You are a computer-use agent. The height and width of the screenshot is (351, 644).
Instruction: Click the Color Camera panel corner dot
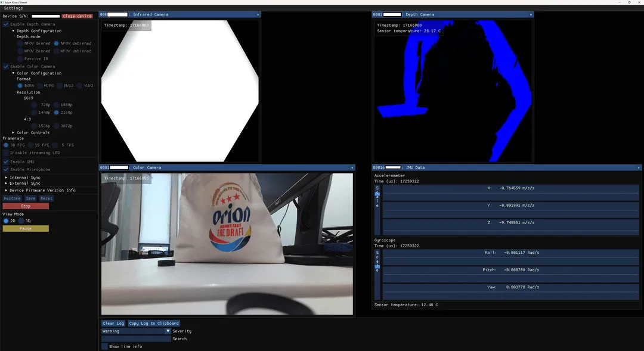[x=352, y=168]
